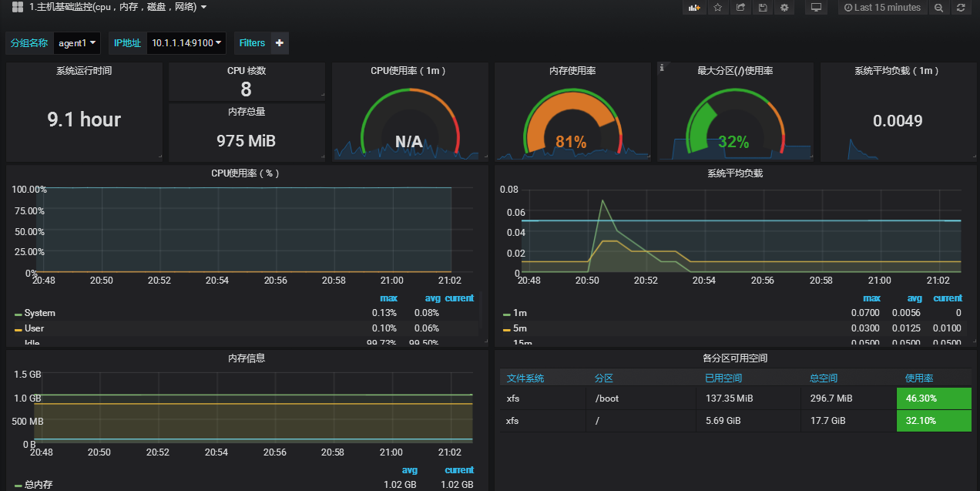Add a new filter with plus icon
Image resolution: width=980 pixels, height=491 pixels.
(280, 43)
